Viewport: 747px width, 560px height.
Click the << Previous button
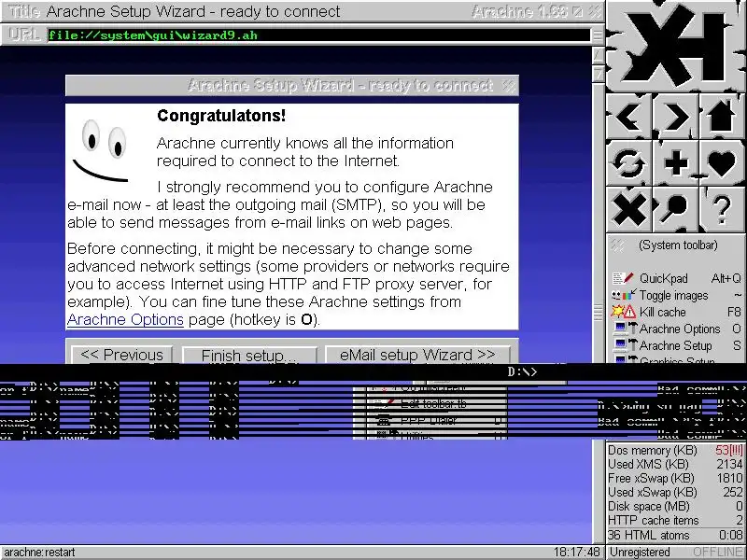point(121,355)
